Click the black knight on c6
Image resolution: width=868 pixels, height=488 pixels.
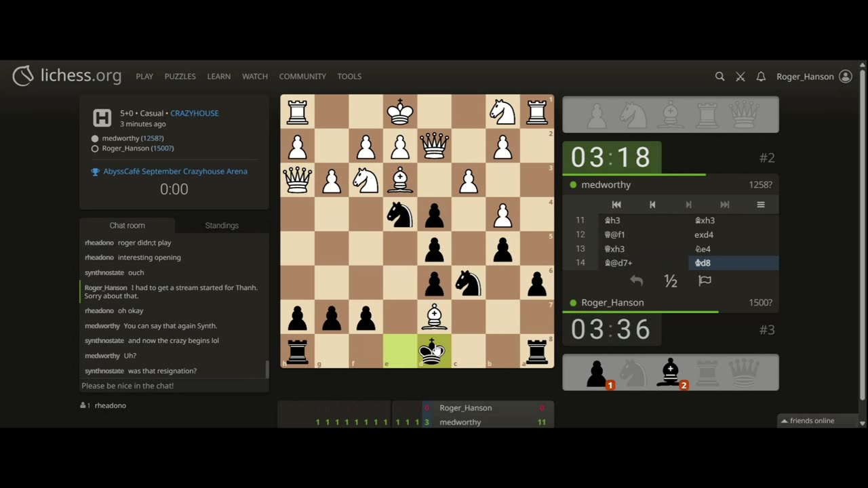click(x=468, y=283)
